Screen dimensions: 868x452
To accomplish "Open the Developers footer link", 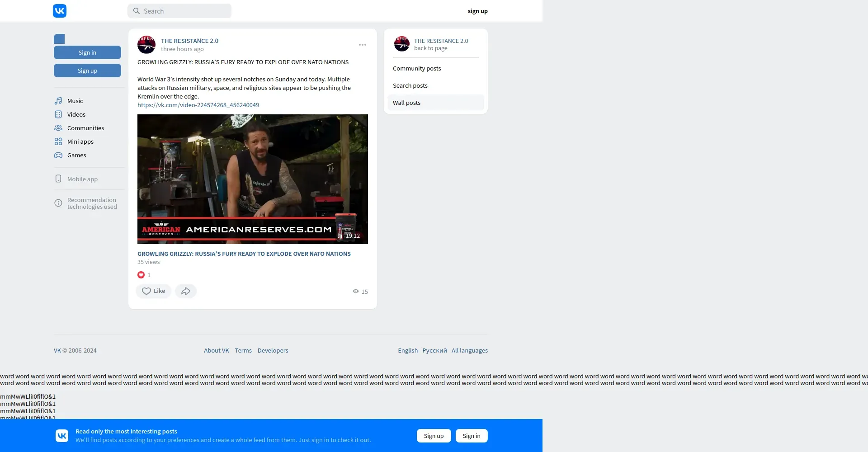I will point(273,350).
